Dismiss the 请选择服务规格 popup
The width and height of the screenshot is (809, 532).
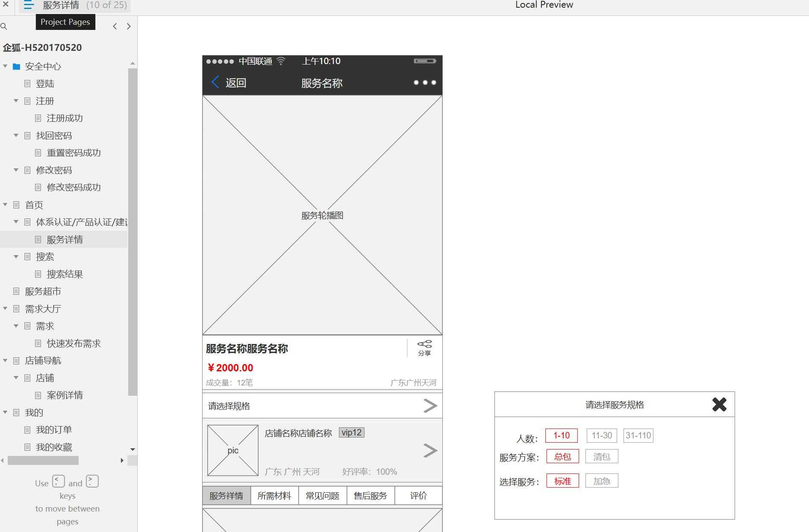(719, 404)
